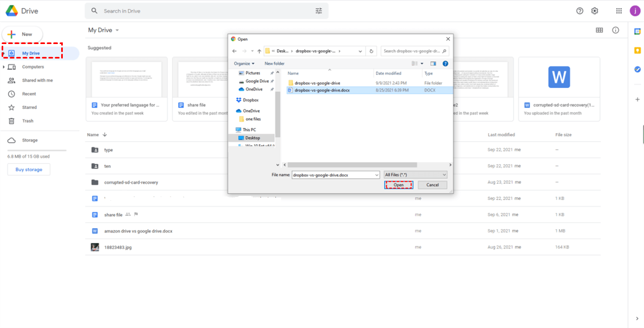Open the view options dropdown arrow in dialog
The image size is (644, 328).
(x=422, y=63)
